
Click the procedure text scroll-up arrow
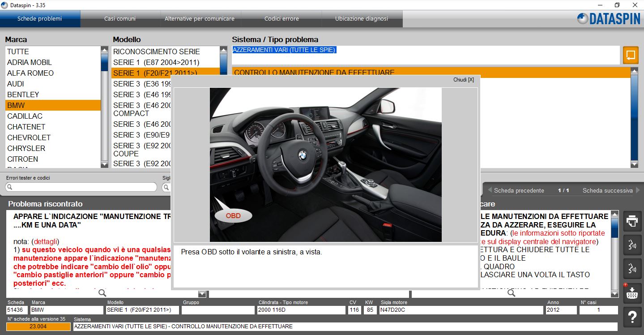click(x=615, y=215)
